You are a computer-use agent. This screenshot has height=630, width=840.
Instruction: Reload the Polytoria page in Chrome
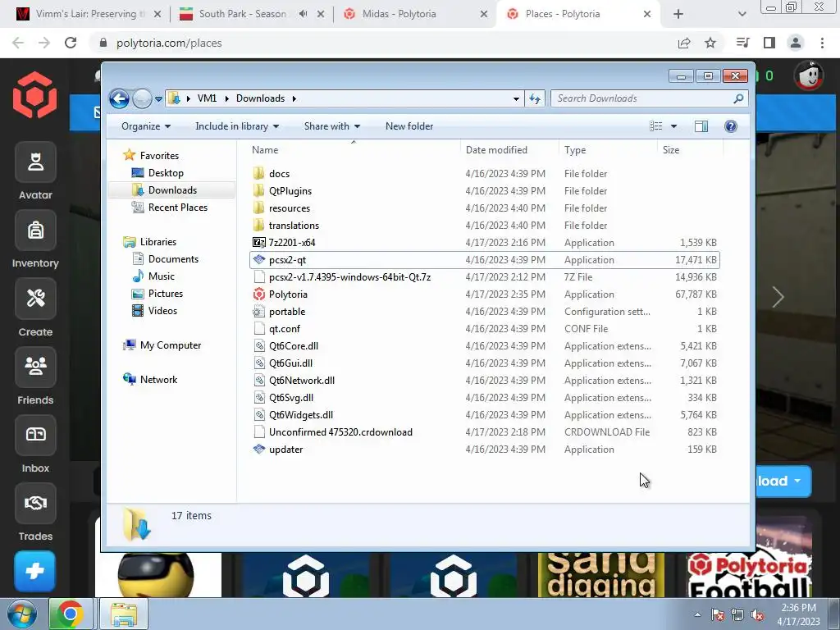[71, 43]
